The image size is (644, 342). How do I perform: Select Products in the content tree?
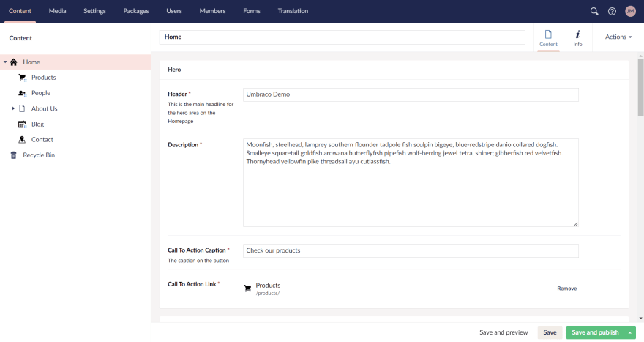(43, 78)
